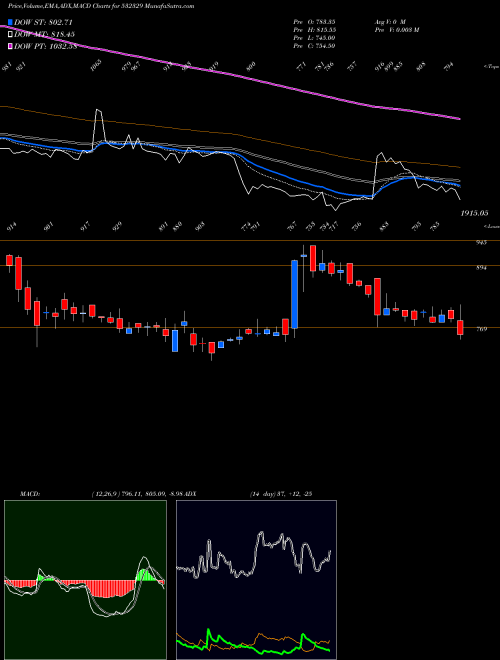Select the 'DOW MT: 818.45' legend label

[x=45, y=35]
